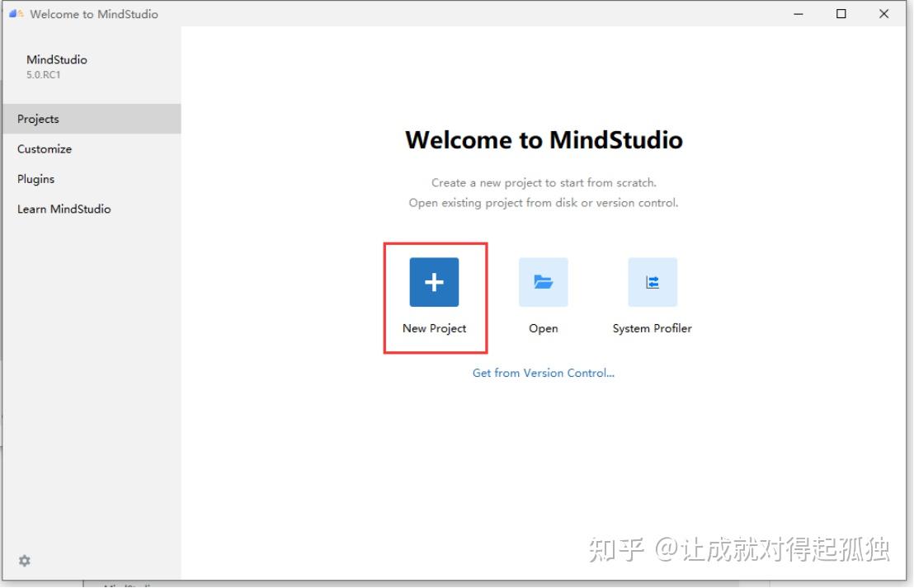Click Get from Version Control link

pos(543,373)
